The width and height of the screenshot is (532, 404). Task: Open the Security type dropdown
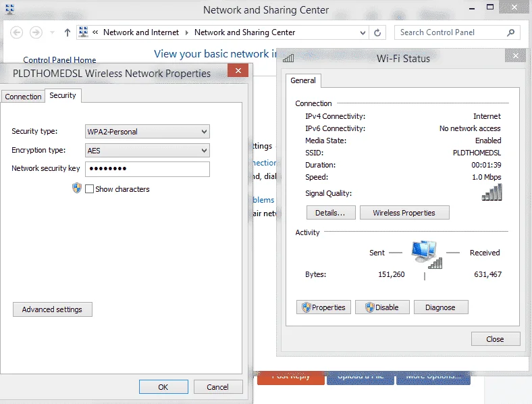click(x=147, y=132)
